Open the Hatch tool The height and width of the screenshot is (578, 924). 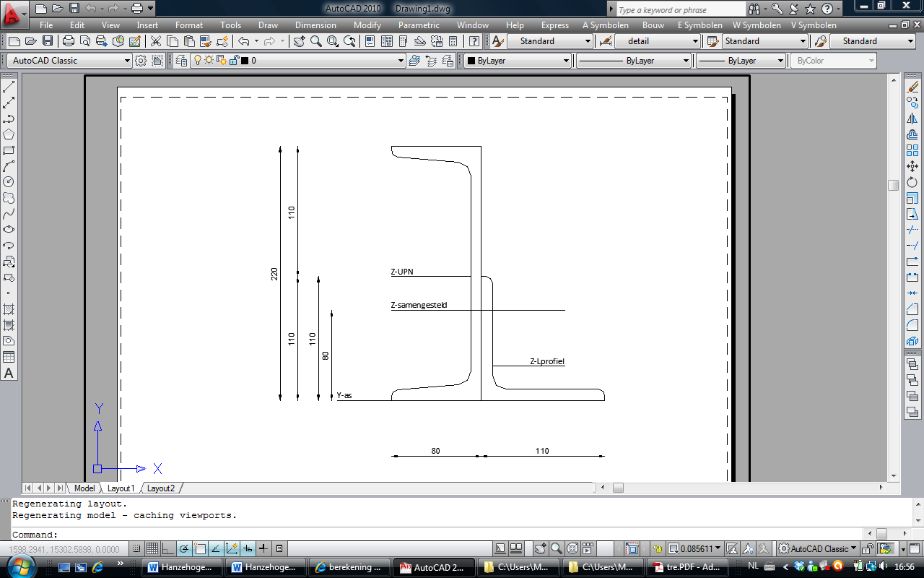tap(9, 309)
